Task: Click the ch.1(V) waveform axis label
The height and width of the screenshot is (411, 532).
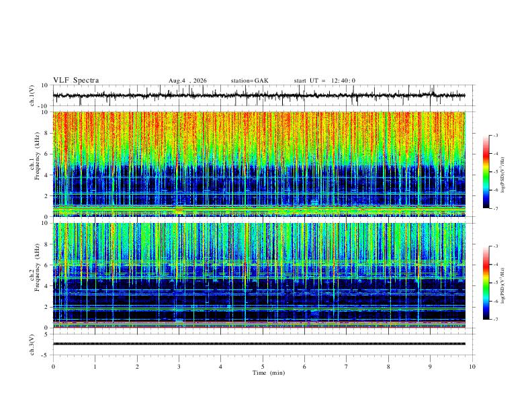Action: point(32,95)
